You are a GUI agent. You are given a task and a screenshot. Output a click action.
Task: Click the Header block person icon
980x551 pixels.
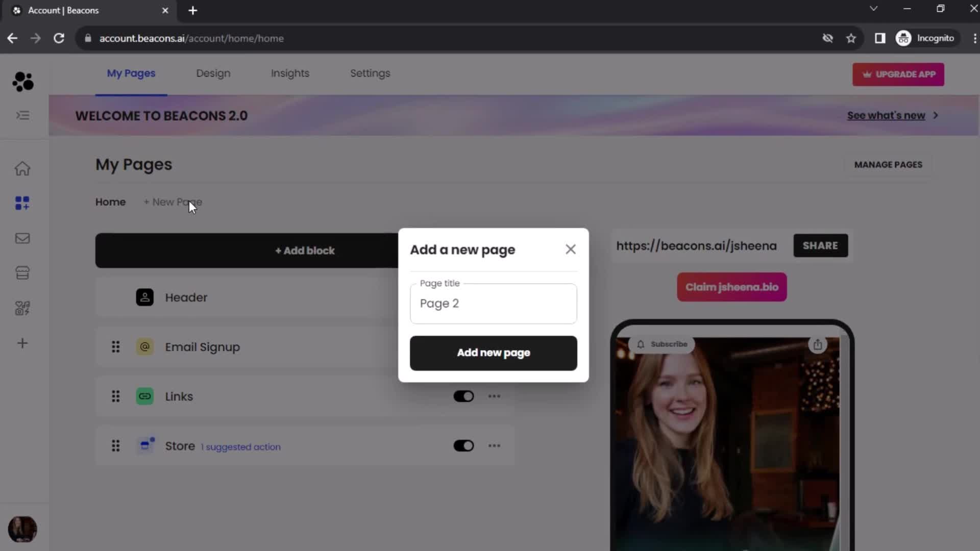(145, 297)
